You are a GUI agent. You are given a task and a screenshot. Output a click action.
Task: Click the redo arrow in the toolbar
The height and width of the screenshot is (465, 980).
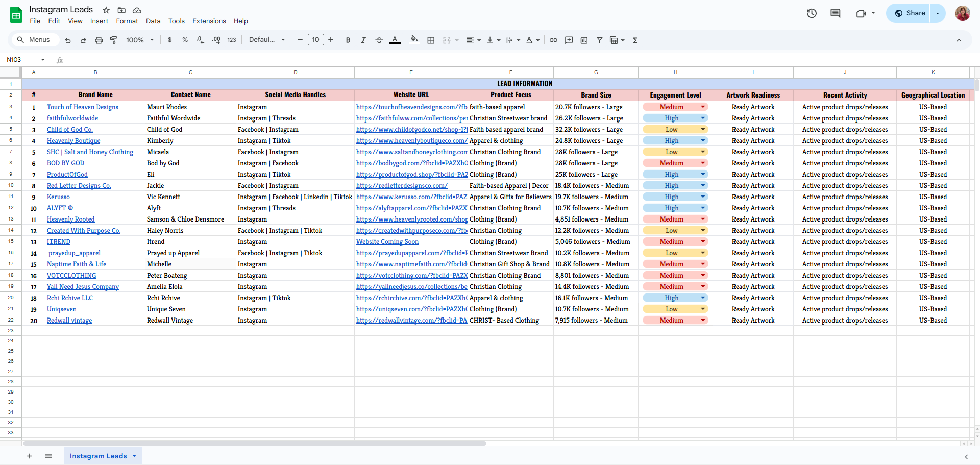point(83,40)
